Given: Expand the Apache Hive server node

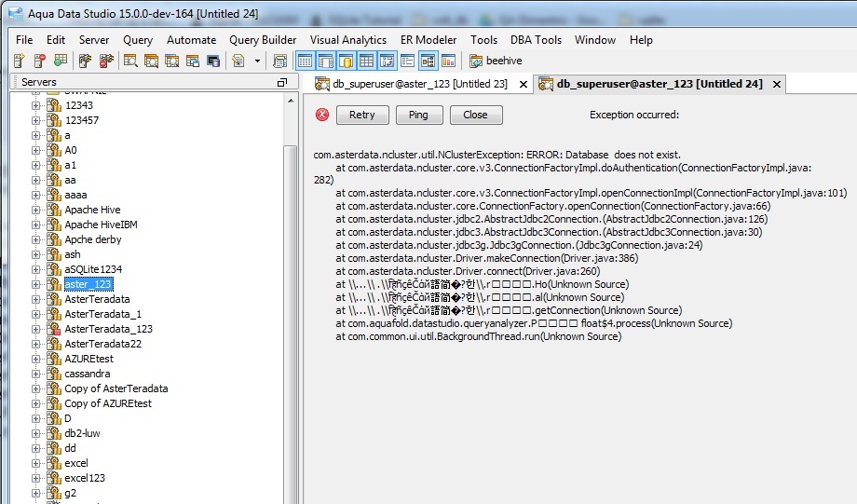Looking at the screenshot, I should point(36,210).
